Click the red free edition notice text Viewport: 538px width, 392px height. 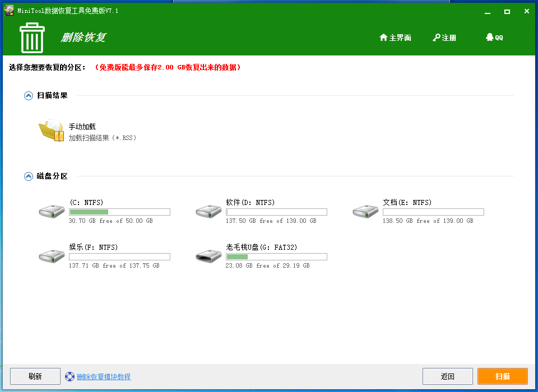click(x=168, y=67)
